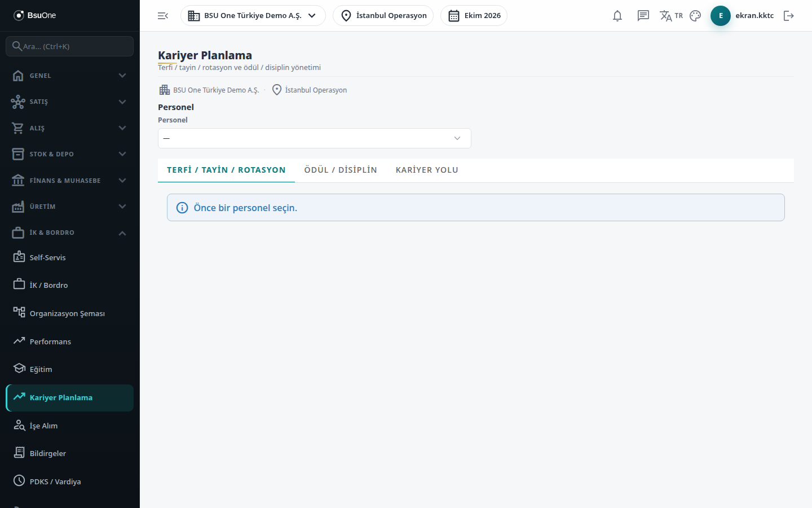Collapse the İK & BORDRO group
Screen dimensions: 812x508
70,233
